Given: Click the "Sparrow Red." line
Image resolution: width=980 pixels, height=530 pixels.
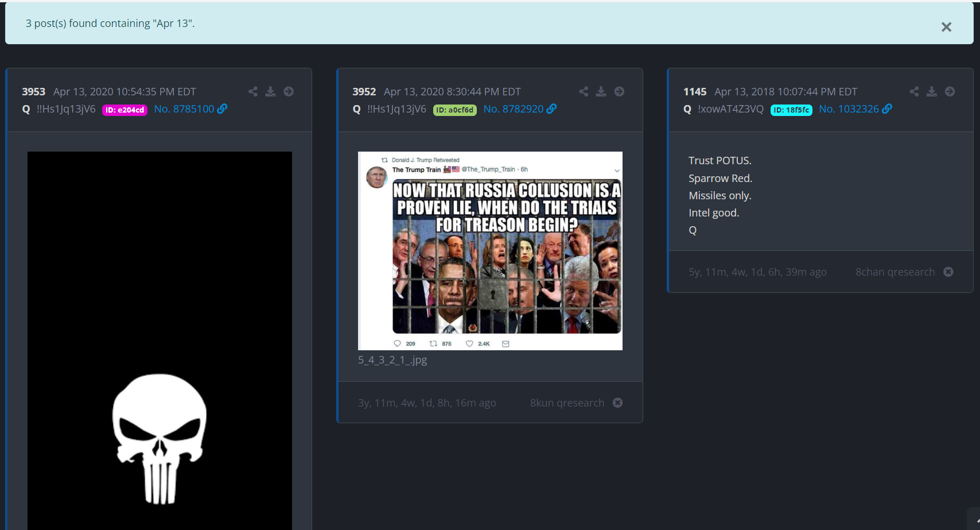Looking at the screenshot, I should click(720, 178).
